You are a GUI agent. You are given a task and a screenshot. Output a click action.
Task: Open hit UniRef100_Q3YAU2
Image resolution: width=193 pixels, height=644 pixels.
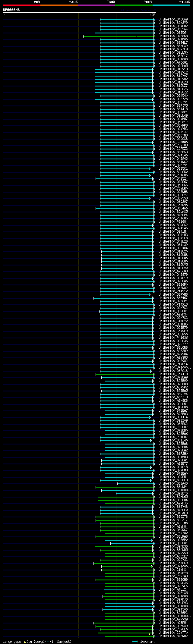(173, 26)
